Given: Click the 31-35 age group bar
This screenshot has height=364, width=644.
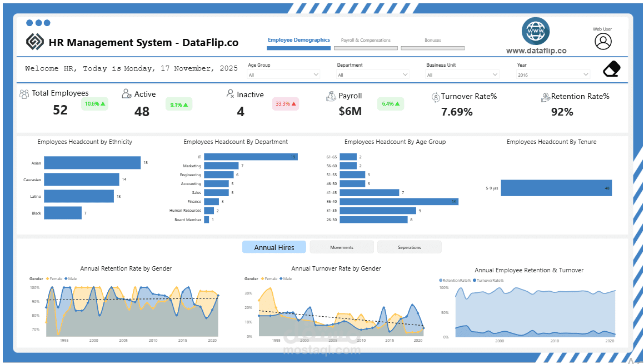Looking at the screenshot, I should tap(378, 211).
